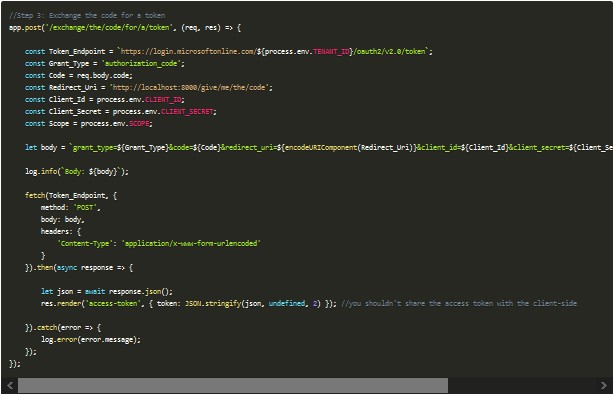Click the encodeURIComponent function call
This screenshot has height=395, width=614.
(321, 148)
